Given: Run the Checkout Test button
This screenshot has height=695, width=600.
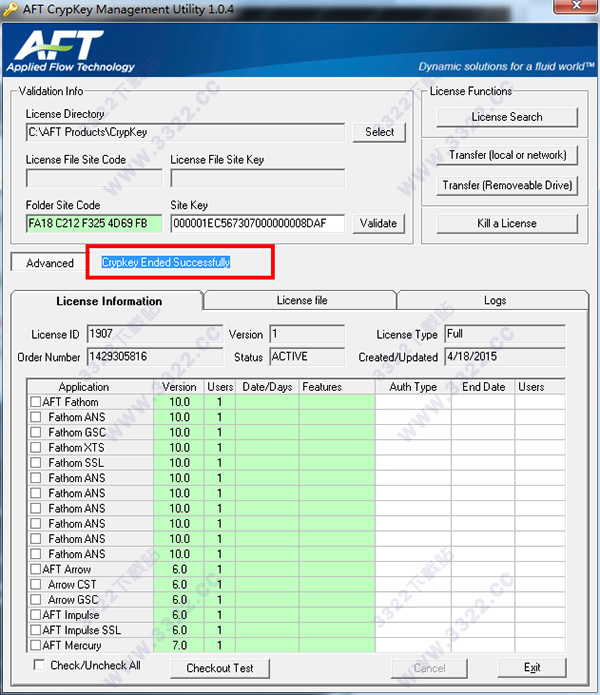Looking at the screenshot, I should click(x=220, y=668).
